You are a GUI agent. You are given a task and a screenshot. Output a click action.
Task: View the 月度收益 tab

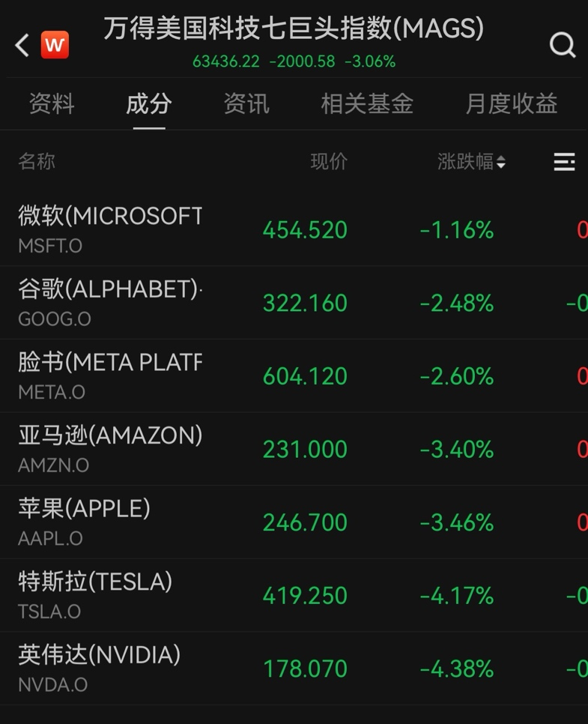coord(512,103)
